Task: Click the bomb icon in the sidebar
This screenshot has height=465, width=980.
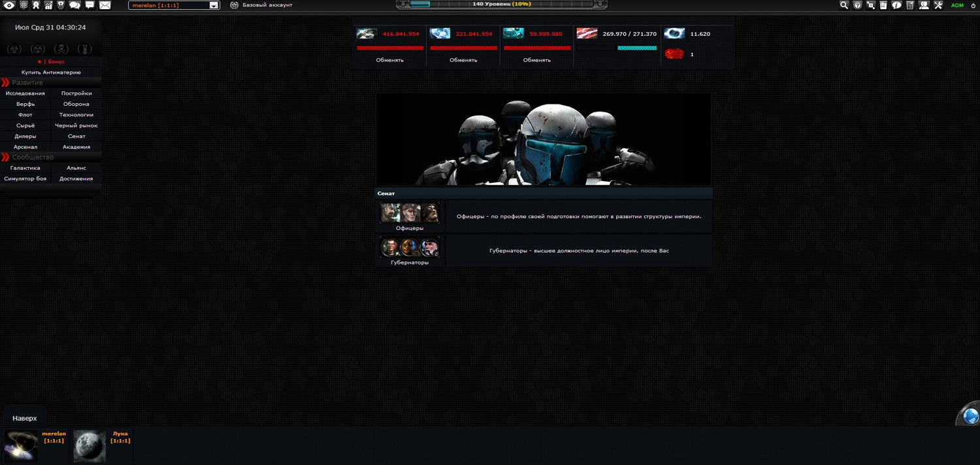Action: [x=85, y=49]
